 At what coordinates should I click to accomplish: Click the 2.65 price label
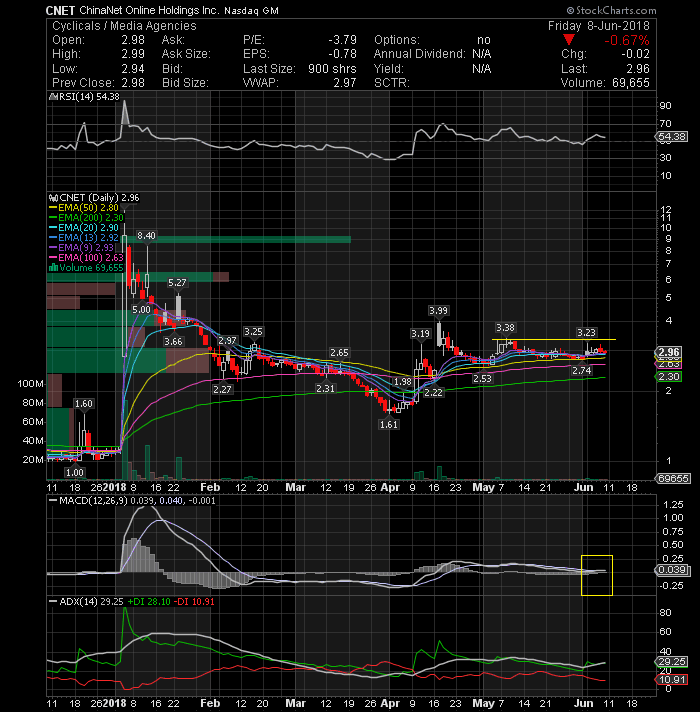(339, 353)
